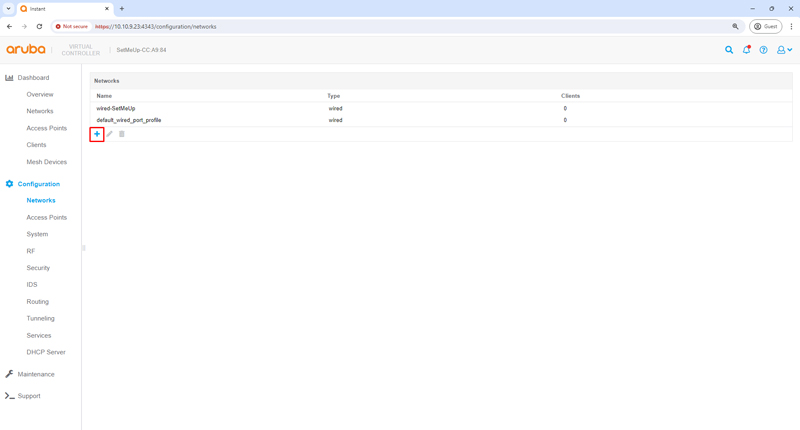Image resolution: width=800 pixels, height=430 pixels.
Task: Go to Security configuration page
Action: pyautogui.click(x=38, y=268)
